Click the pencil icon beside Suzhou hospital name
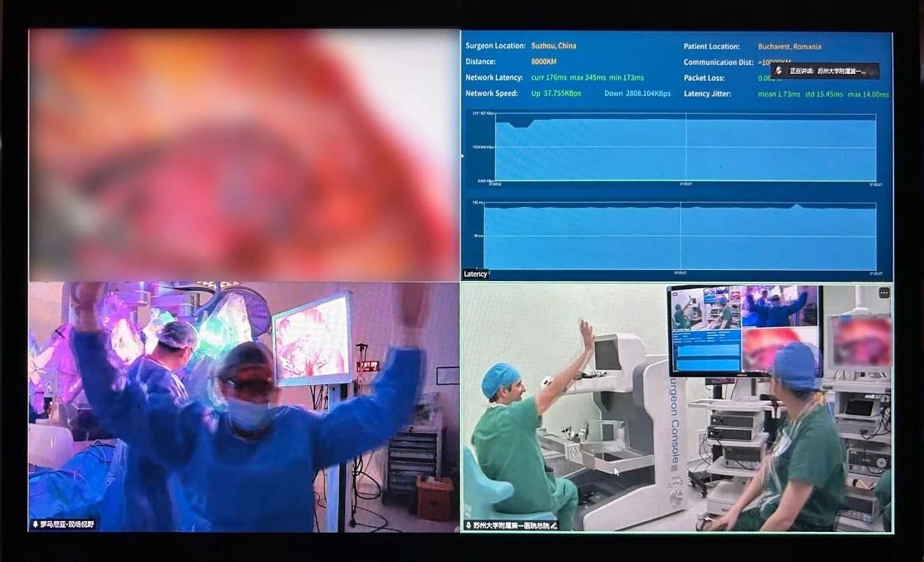Screen dimensions: 924x562 coord(554,525)
